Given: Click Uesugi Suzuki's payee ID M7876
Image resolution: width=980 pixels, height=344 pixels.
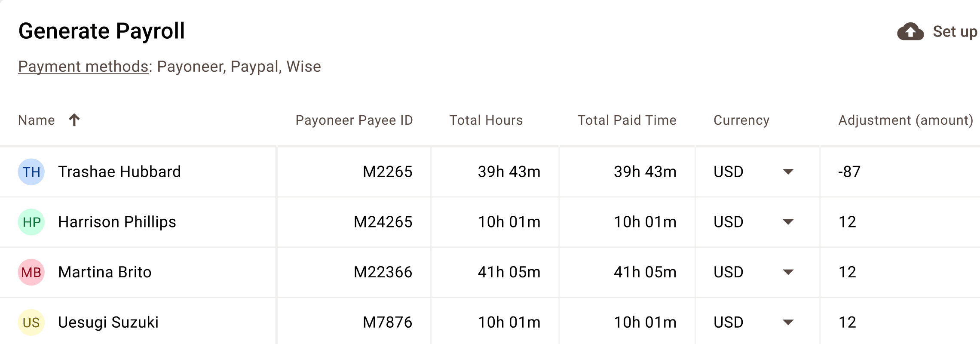Looking at the screenshot, I should 387,322.
